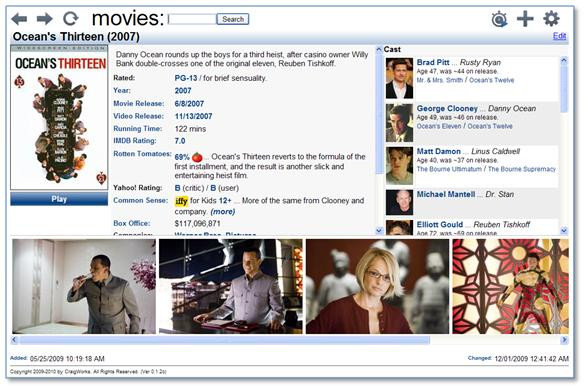Viewport: 585px width, 389px height.
Task: Click Brad Pitt's photo thumbnail
Action: click(x=399, y=78)
